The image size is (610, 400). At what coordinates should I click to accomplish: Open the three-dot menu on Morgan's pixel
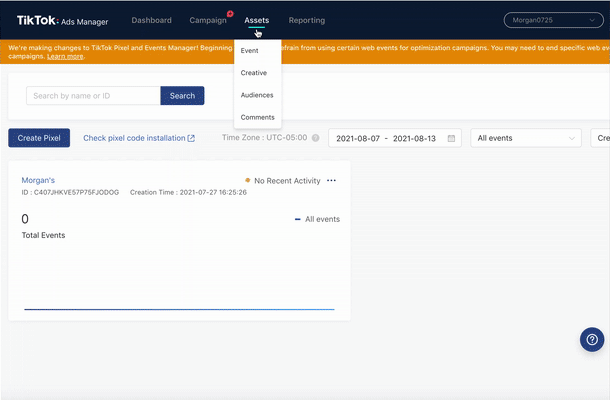click(331, 181)
